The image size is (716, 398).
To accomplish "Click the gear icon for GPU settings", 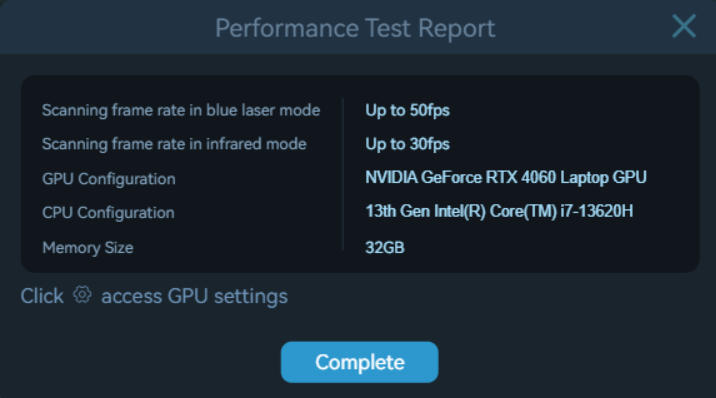I will pyautogui.click(x=82, y=295).
